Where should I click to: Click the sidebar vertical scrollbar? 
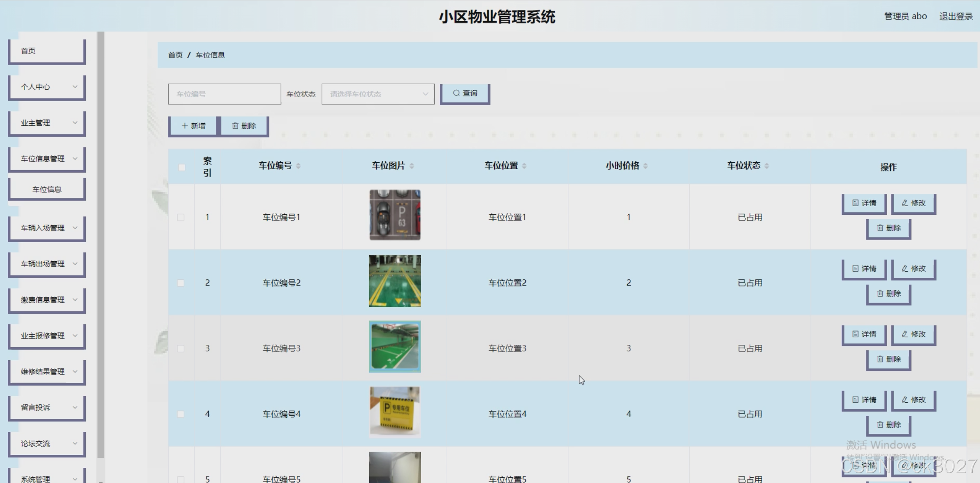[x=101, y=243]
